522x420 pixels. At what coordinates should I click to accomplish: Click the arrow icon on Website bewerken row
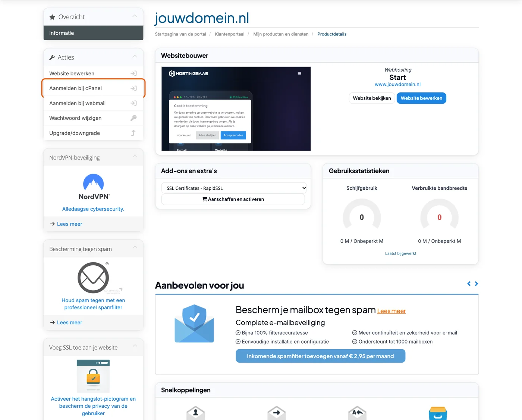click(133, 73)
